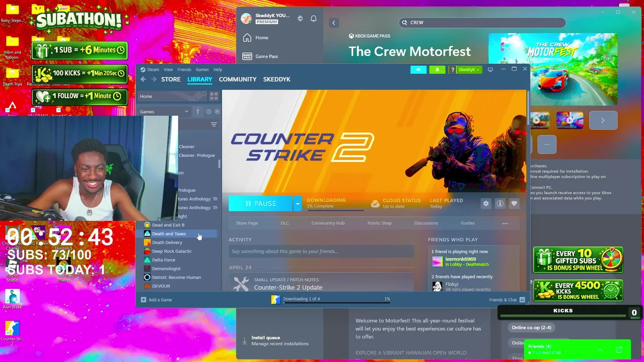Open the Xbox media gallery ellipsis button
This screenshot has height=362, width=644.
point(547,145)
